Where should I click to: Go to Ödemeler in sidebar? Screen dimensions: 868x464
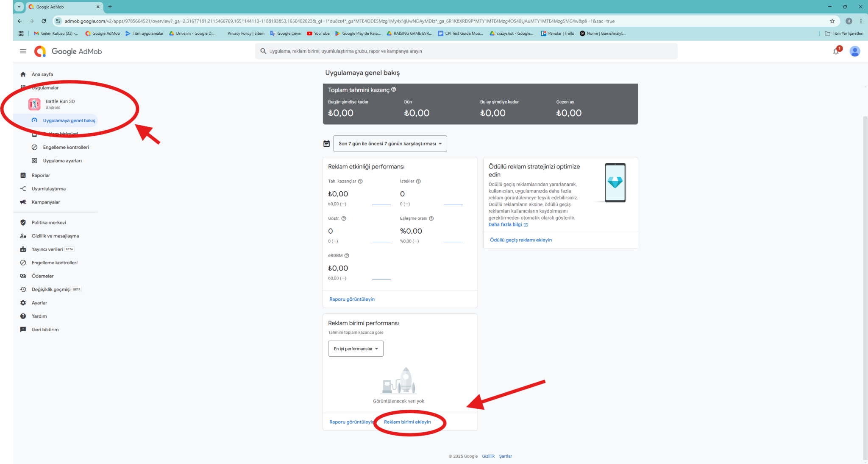pos(42,276)
